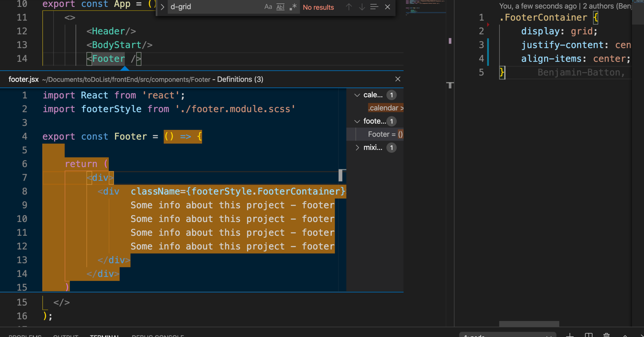Click the count badge next to mixi...
Screen dimensions: 644x337
point(391,148)
